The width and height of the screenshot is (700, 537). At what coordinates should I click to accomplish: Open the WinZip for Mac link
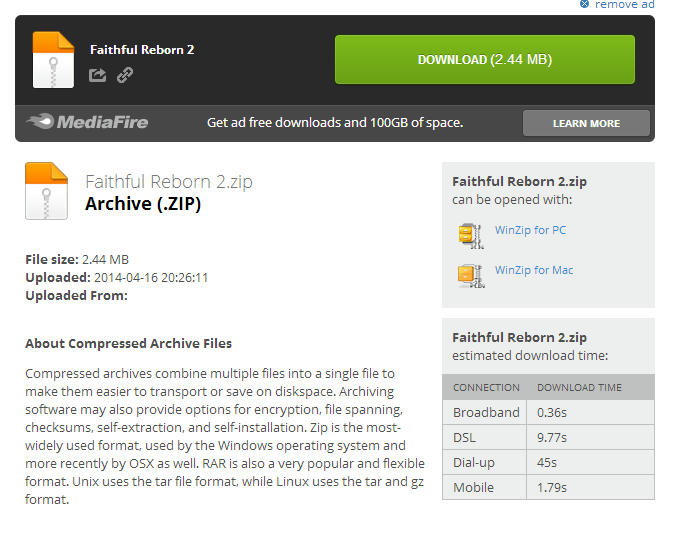coord(534,270)
